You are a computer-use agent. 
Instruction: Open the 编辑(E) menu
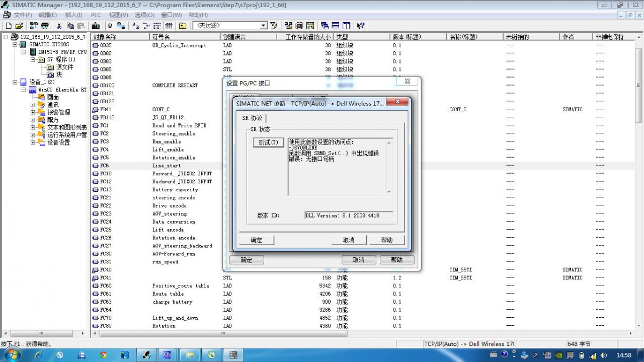click(x=48, y=15)
